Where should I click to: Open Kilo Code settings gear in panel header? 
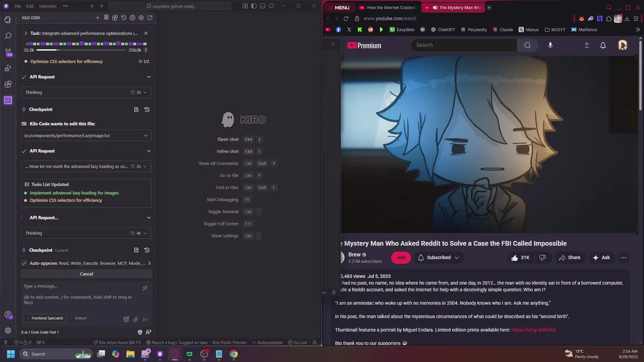pos(141,18)
